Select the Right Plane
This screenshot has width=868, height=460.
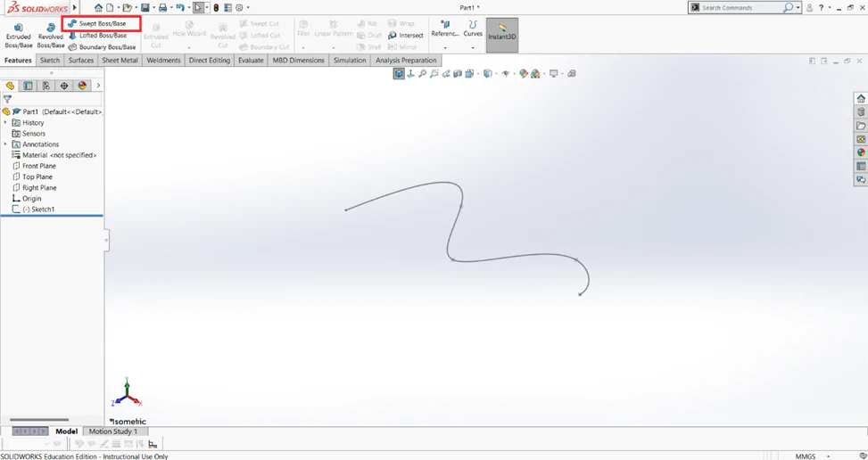(34, 187)
